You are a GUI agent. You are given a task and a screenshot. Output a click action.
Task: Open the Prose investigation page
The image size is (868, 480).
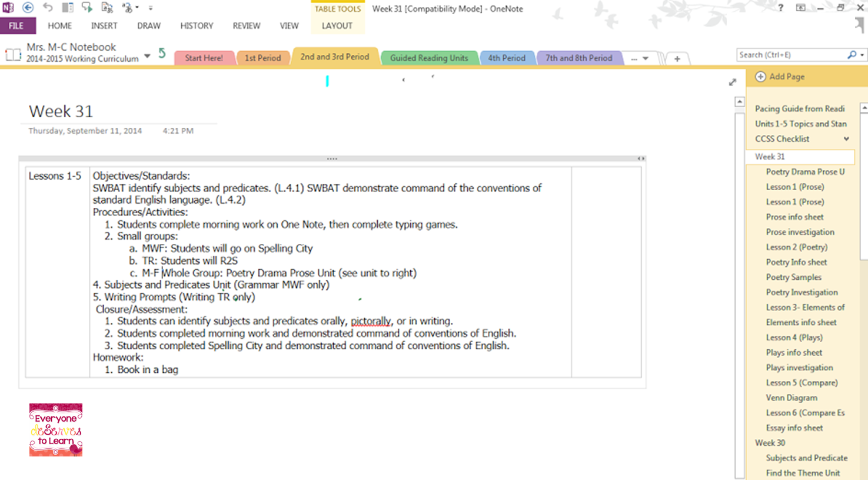[x=800, y=232]
